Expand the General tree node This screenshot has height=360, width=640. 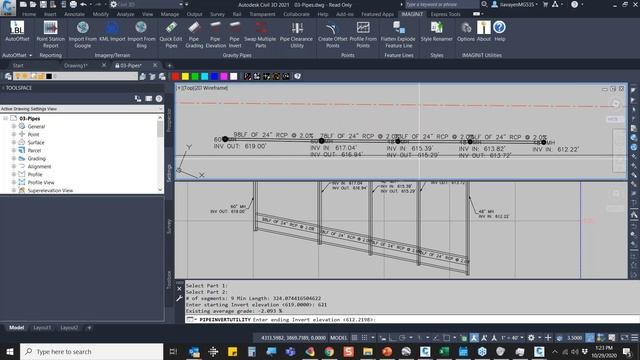point(13,127)
